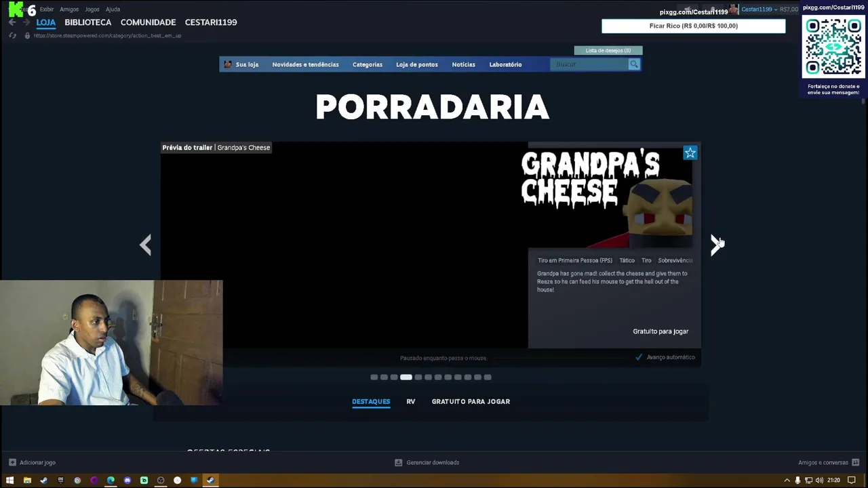Screen dimensions: 868x488
Task: Click the taskbar clock showing 21:20
Action: 833,481
